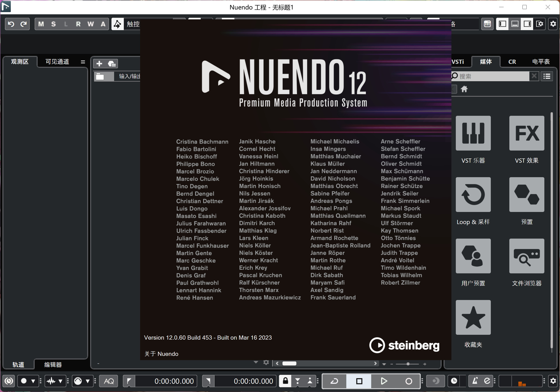Switch to the 轨道 tab at the bottom
The width and height of the screenshot is (560, 392).
18,364
